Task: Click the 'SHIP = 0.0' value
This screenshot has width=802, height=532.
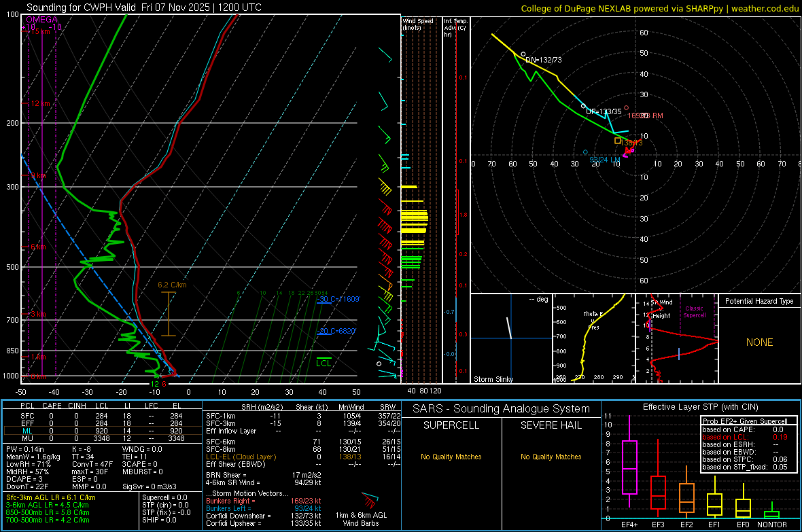Action: pos(159,520)
